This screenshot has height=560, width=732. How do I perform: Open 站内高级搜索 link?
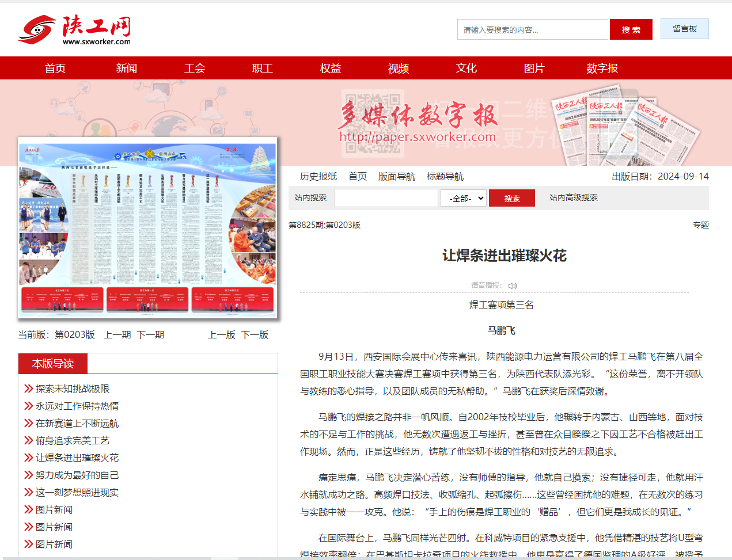(x=573, y=197)
